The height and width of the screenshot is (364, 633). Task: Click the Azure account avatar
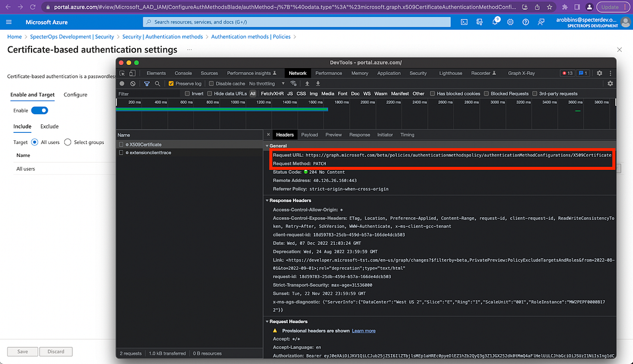[x=626, y=22]
